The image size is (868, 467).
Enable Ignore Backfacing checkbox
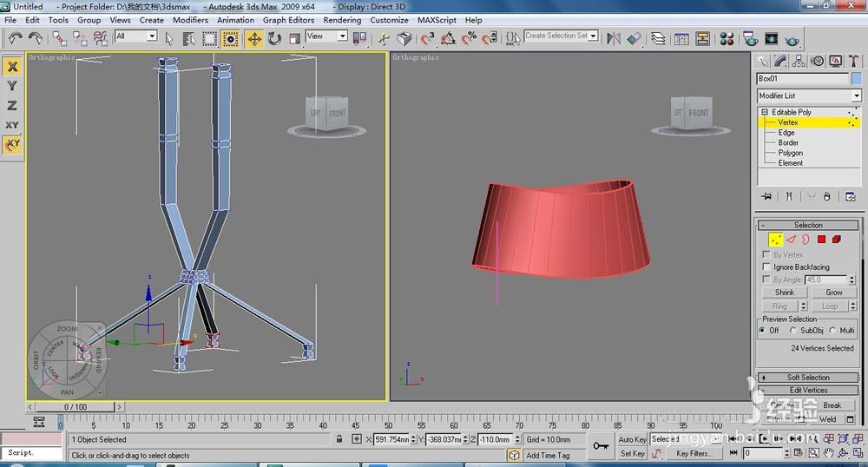point(766,267)
